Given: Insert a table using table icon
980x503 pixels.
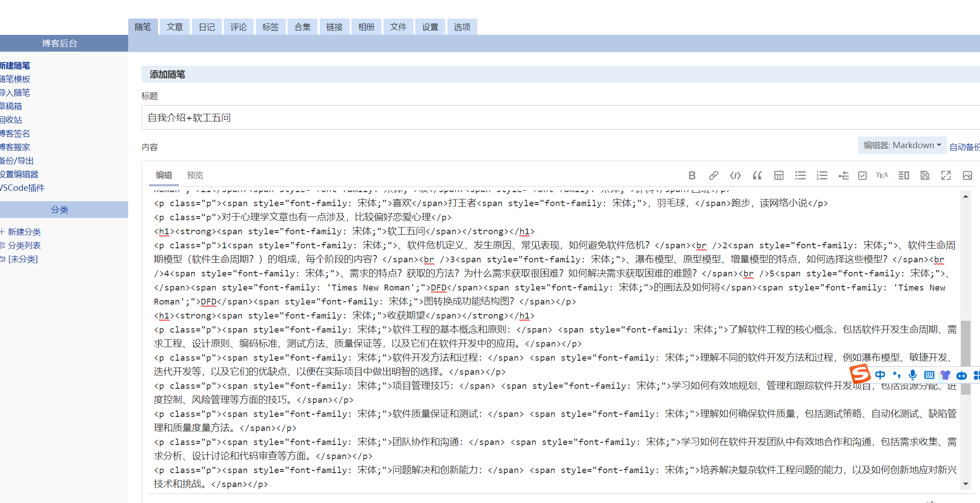Looking at the screenshot, I should coord(778,175).
